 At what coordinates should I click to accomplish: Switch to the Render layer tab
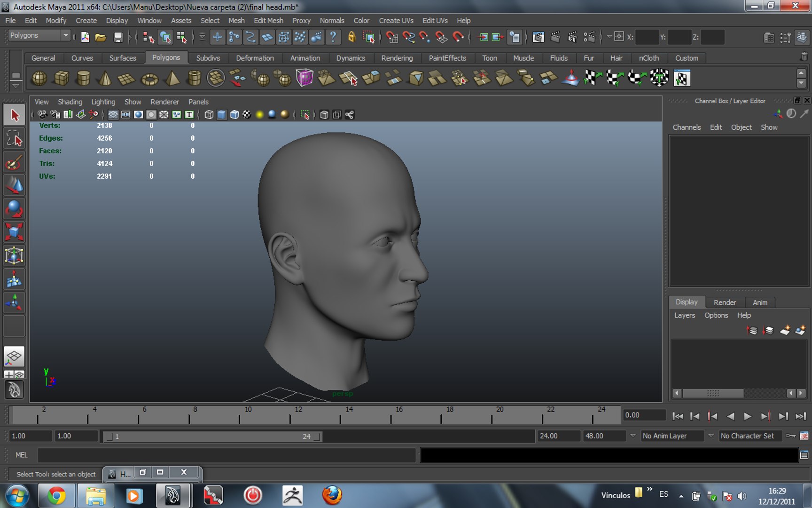[725, 302]
